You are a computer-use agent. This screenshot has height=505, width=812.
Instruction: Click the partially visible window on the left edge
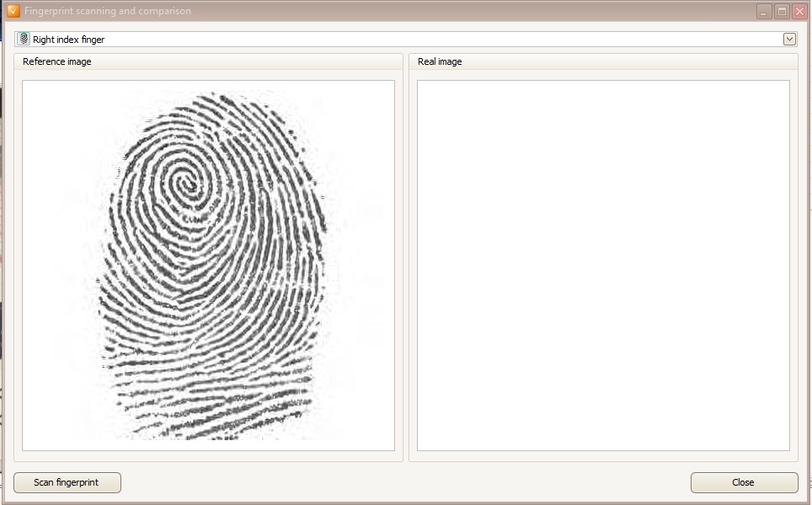3,252
